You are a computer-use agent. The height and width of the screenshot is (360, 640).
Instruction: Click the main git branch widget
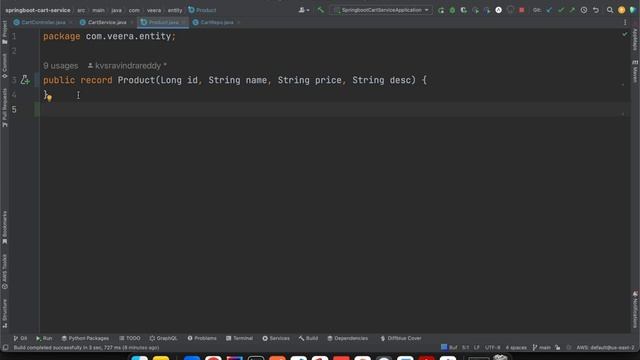coord(542,348)
